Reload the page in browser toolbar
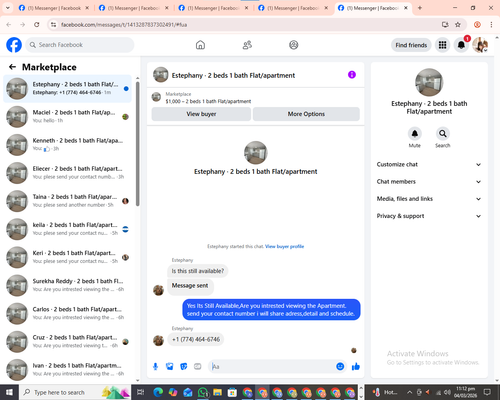This screenshot has height=400, width=500. [x=37, y=24]
